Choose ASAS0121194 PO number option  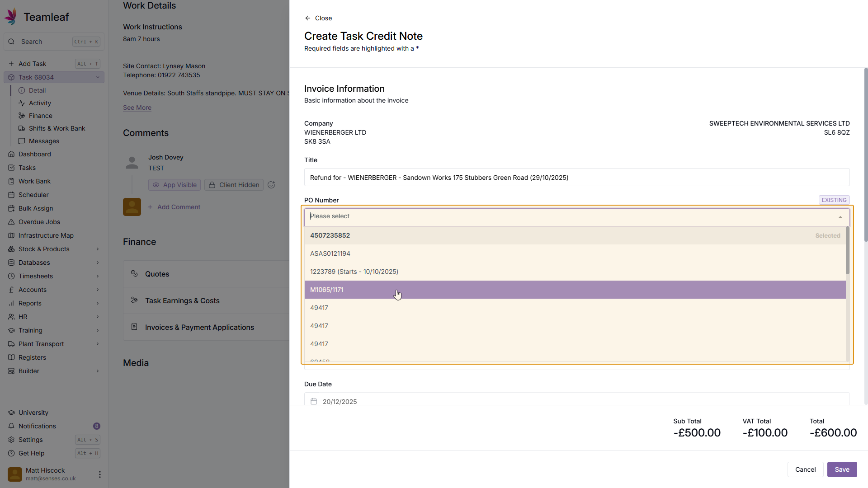click(x=330, y=253)
